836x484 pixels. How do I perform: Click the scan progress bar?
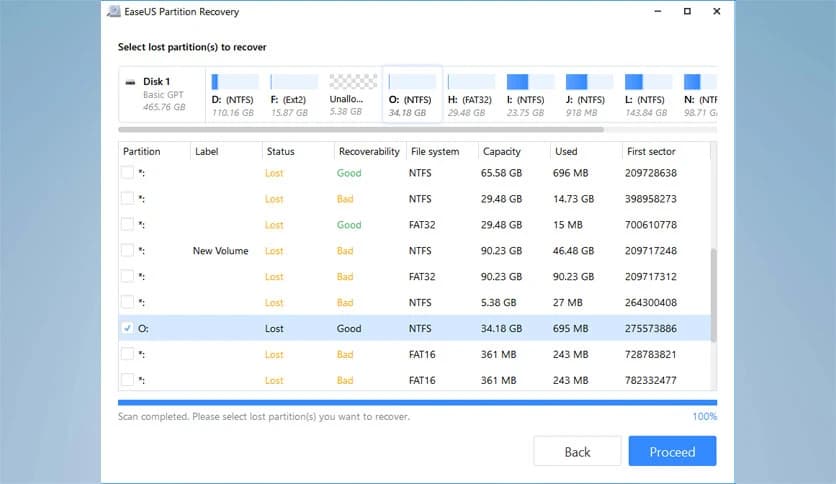click(417, 403)
